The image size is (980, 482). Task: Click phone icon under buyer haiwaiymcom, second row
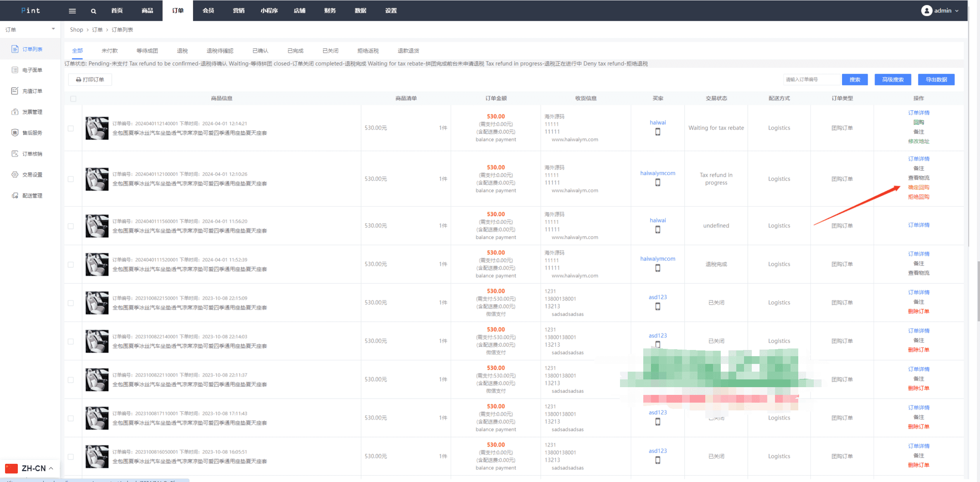tap(658, 183)
